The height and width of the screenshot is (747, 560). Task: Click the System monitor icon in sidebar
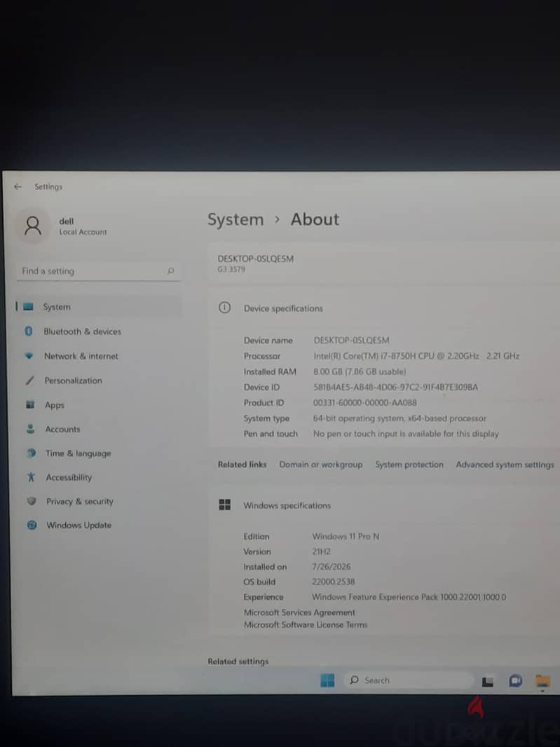[29, 307]
